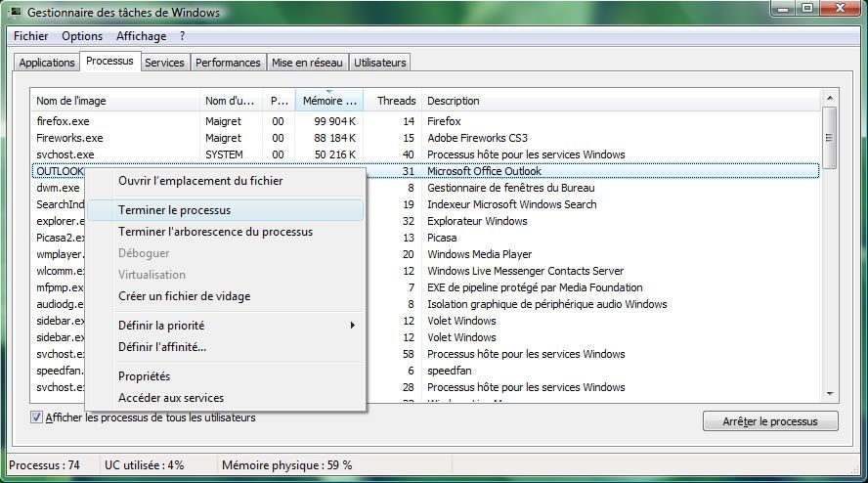The width and height of the screenshot is (868, 483).
Task: Click the '88 184 K' memory value
Action: 335,138
